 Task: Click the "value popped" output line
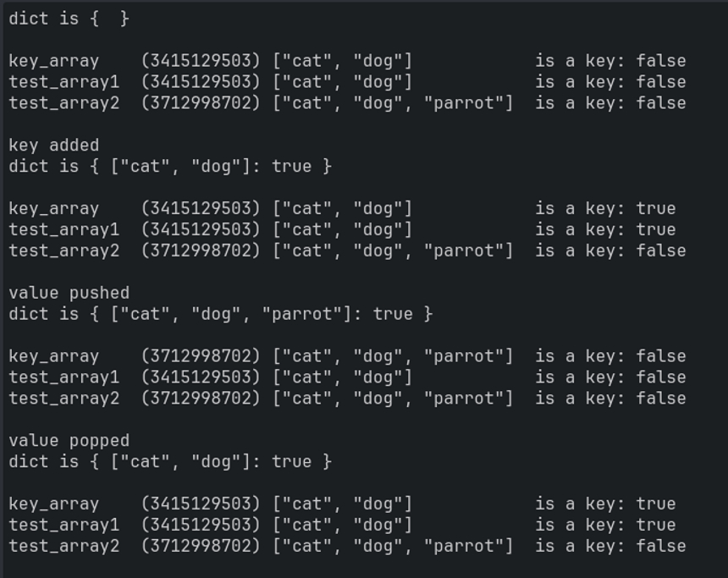[69, 441]
